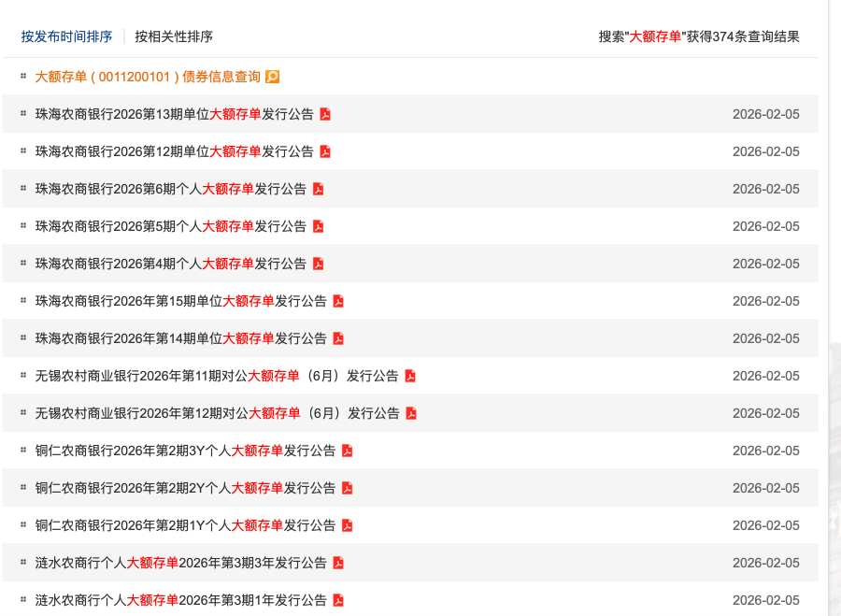This screenshot has height=616, width=841.
Task: Open 珠海农商银行2026第13期单位大额存单发行公告
Action: click(x=175, y=114)
